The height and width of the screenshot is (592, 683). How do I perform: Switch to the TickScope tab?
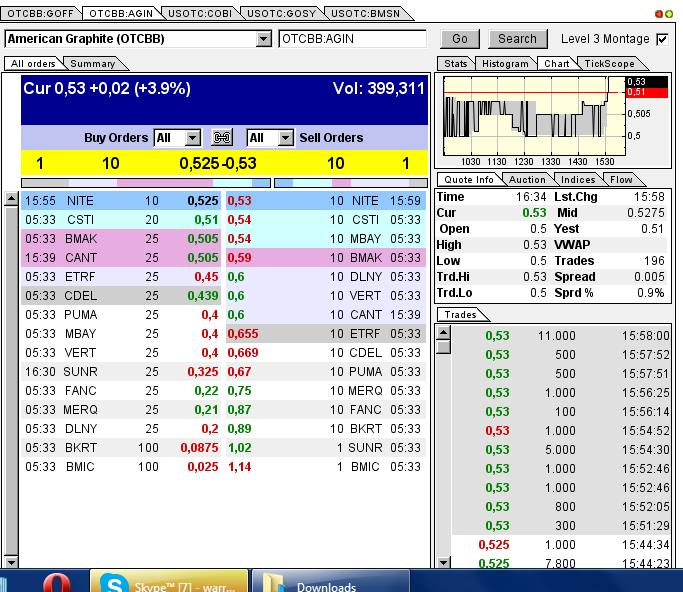[609, 63]
